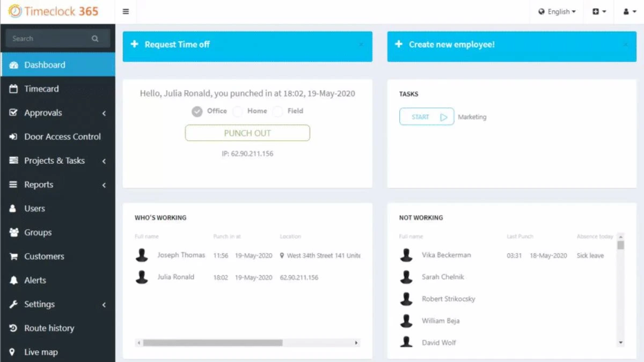Click Joseph Thomas's avatar icon
Image resolution: width=644 pixels, height=362 pixels.
point(142,255)
